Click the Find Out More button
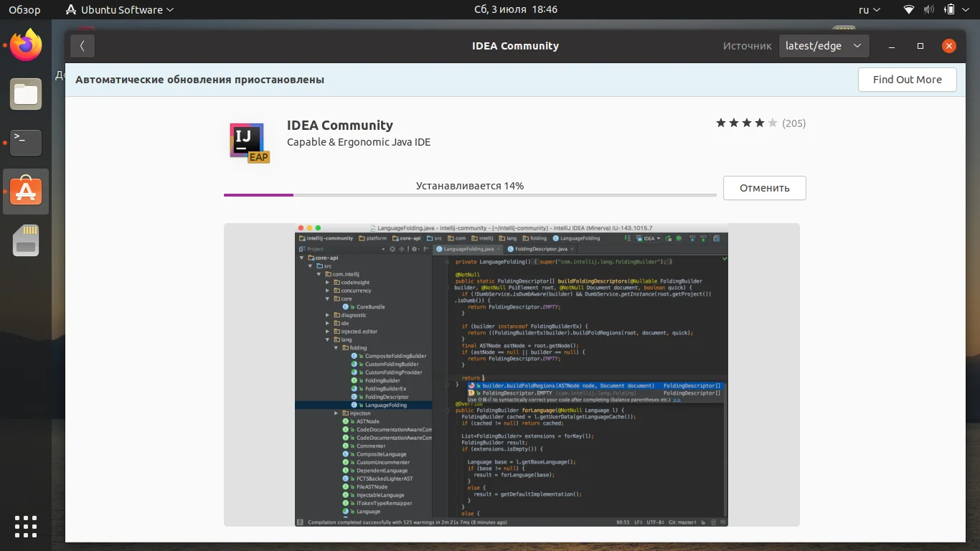This screenshot has width=980, height=551. (x=907, y=80)
